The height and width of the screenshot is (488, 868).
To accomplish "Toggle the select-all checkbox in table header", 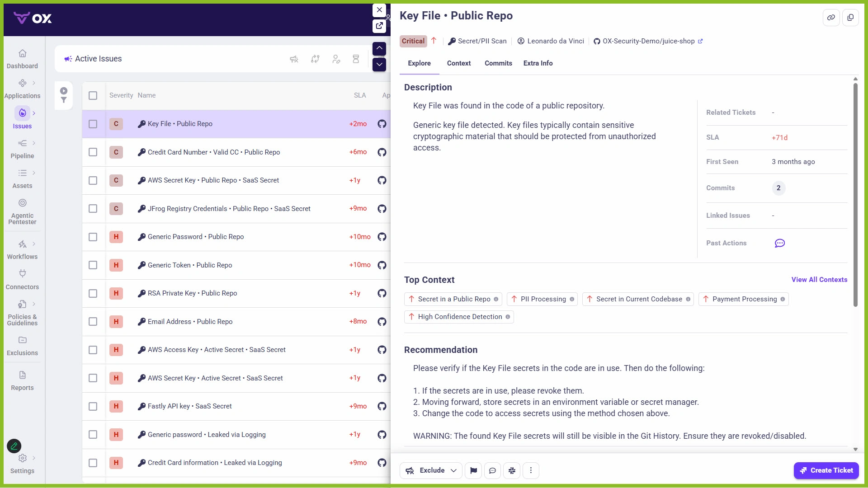I will point(93,95).
